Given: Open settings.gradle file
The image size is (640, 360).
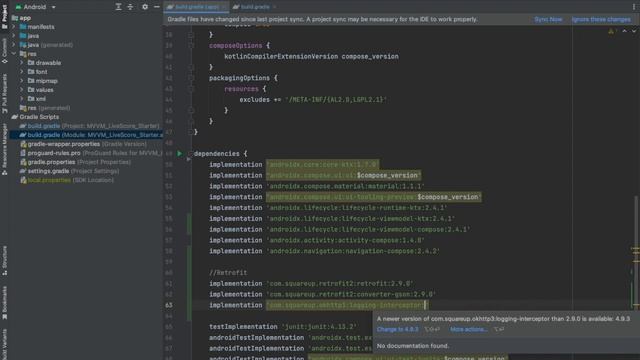Looking at the screenshot, I should 69,171.
